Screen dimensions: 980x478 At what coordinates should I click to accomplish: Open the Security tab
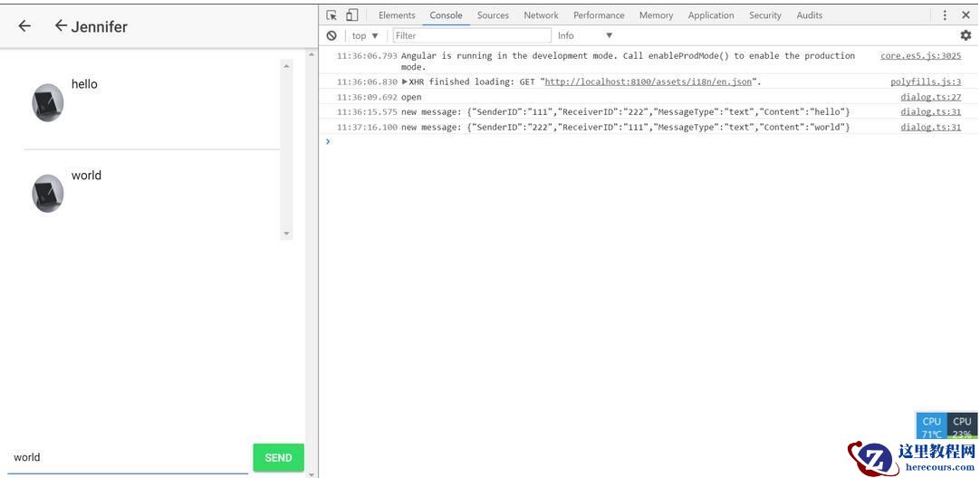pyautogui.click(x=765, y=15)
